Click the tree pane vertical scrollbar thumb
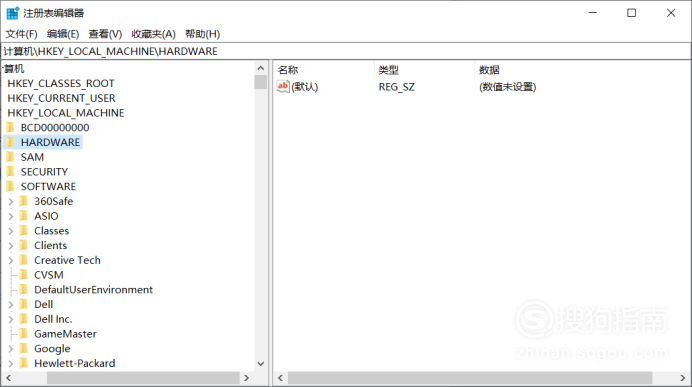 coord(261,82)
